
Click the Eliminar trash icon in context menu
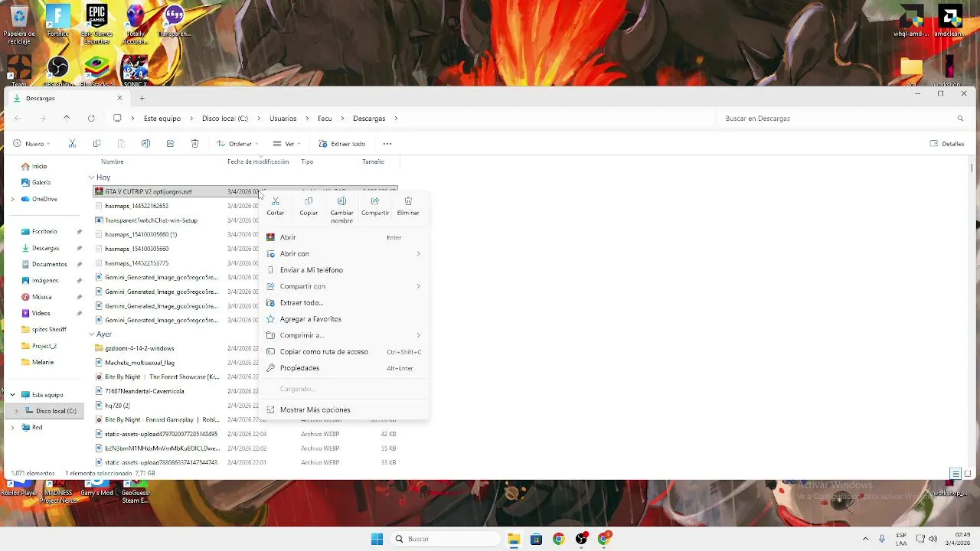[408, 201]
